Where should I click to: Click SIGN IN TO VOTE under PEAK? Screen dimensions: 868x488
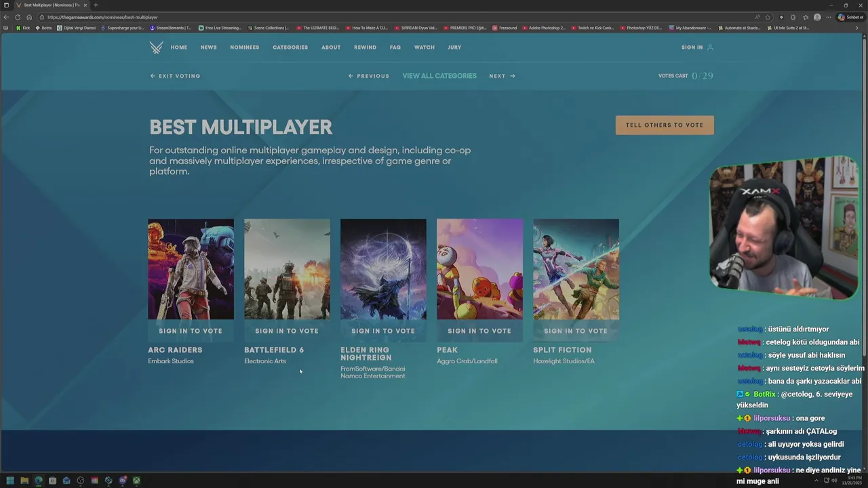pyautogui.click(x=479, y=331)
